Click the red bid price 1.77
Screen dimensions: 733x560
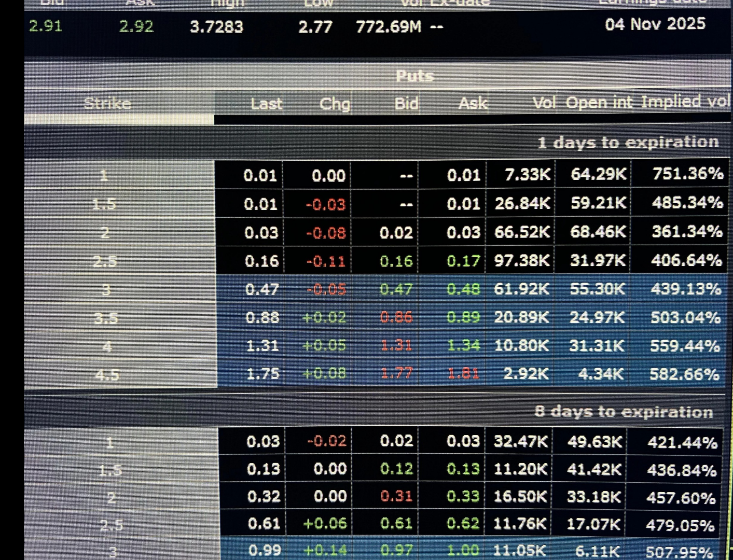coord(397,374)
